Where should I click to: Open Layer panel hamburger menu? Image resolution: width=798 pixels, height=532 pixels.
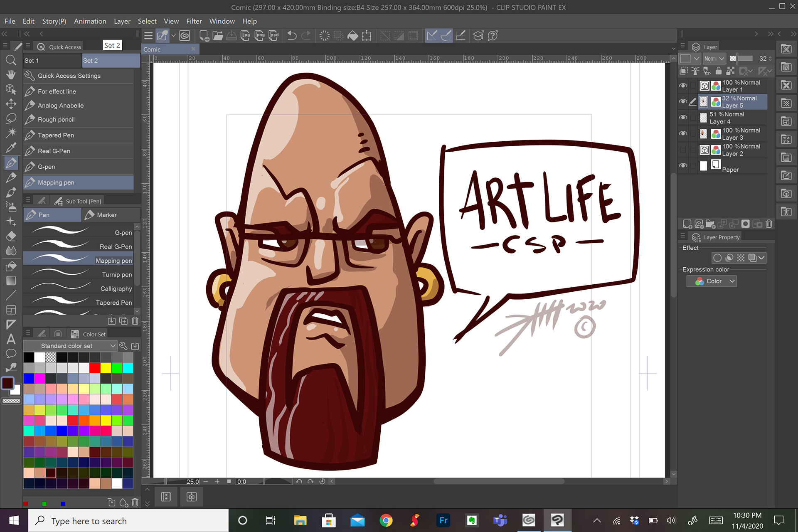point(682,46)
